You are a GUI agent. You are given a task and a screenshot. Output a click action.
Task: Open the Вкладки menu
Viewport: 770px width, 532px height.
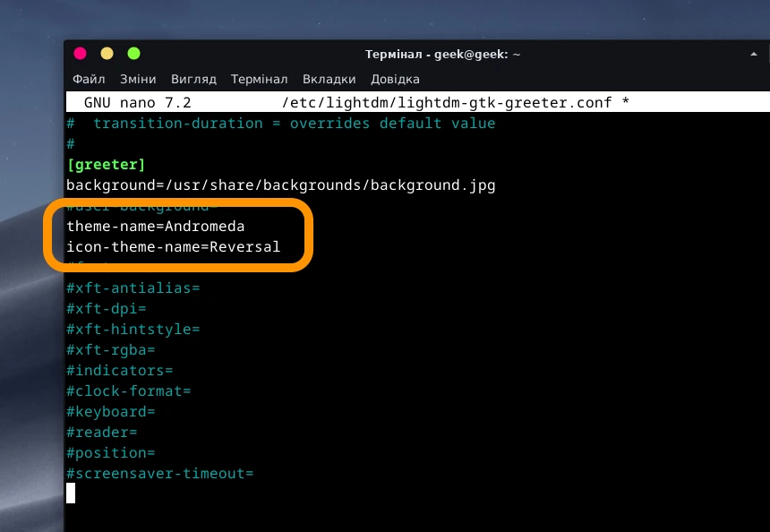(x=329, y=79)
